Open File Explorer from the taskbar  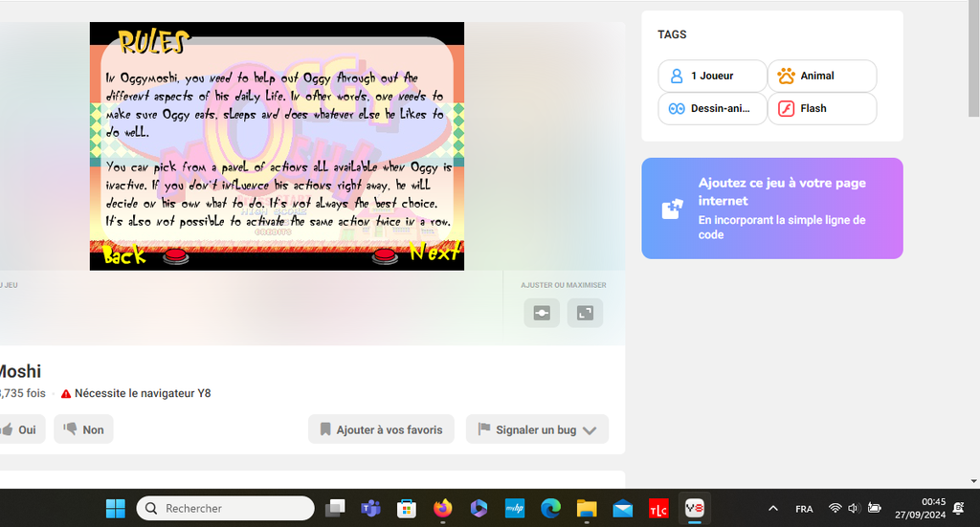(587, 508)
